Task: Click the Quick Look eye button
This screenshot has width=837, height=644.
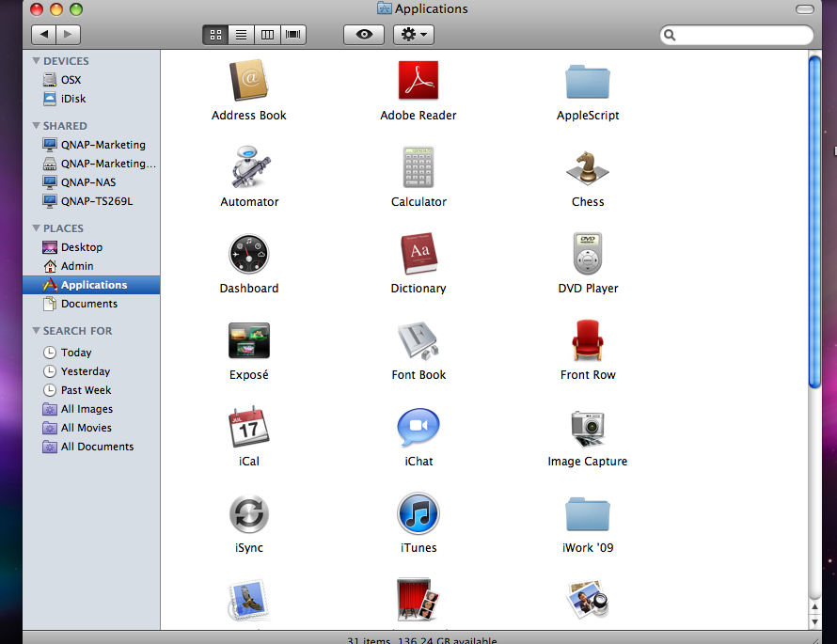Action: point(364,35)
